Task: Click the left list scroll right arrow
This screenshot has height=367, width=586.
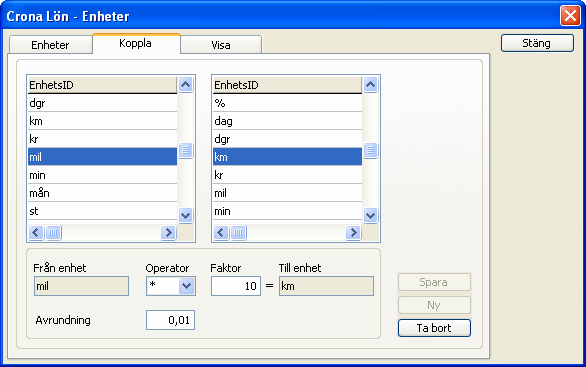Action: click(x=168, y=232)
